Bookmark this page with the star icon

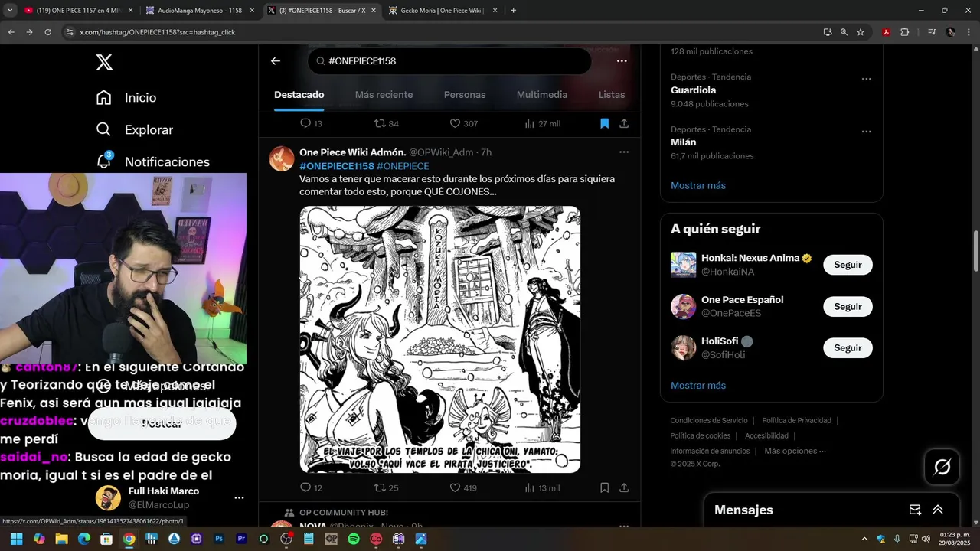(861, 32)
